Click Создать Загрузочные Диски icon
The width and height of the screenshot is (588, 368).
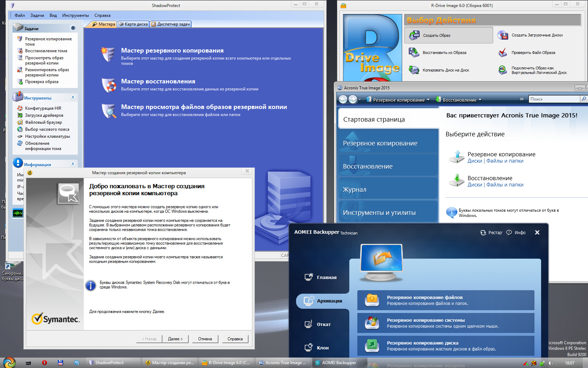503,35
